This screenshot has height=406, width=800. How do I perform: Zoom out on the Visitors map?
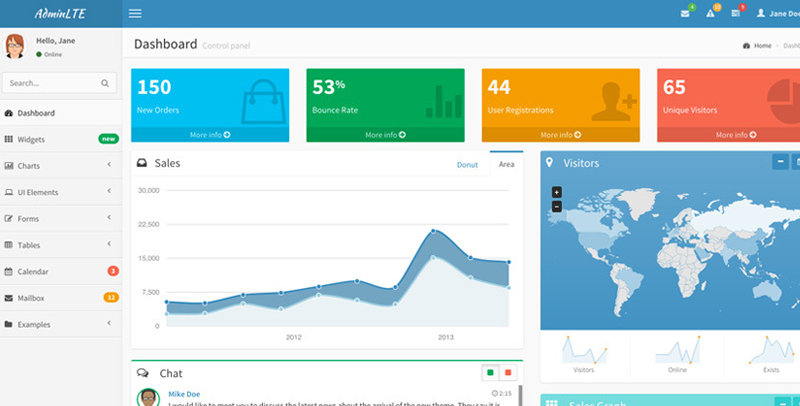point(557,207)
